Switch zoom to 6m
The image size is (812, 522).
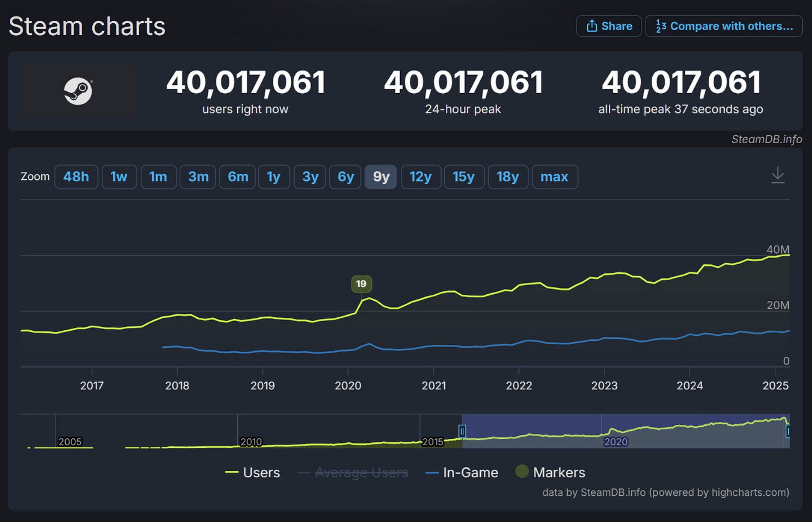pos(238,177)
